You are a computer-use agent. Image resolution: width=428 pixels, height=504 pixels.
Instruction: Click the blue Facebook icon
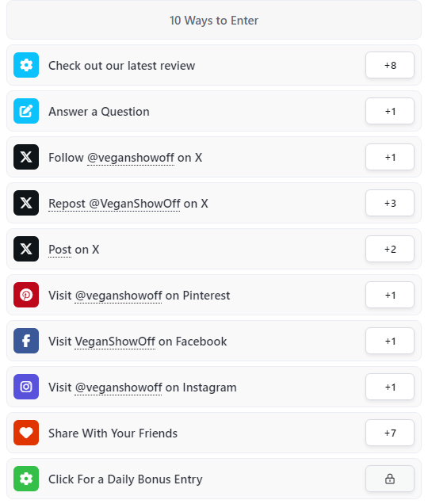(x=26, y=341)
